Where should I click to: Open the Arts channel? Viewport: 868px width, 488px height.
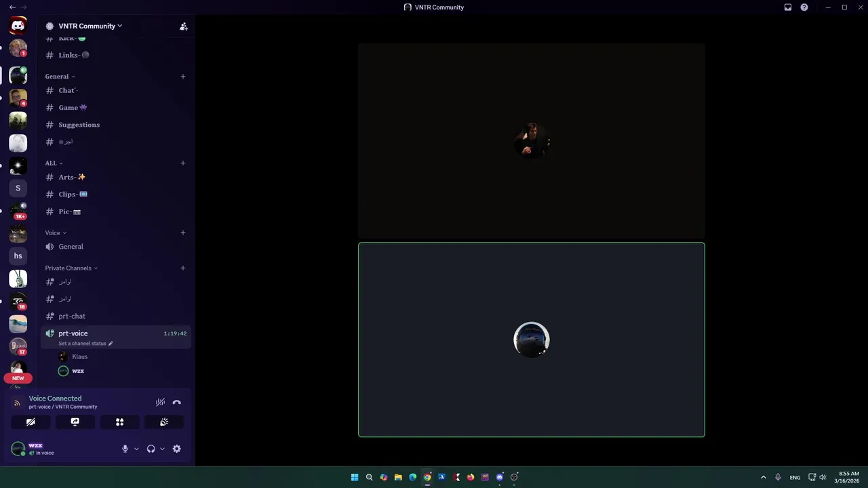click(x=116, y=177)
